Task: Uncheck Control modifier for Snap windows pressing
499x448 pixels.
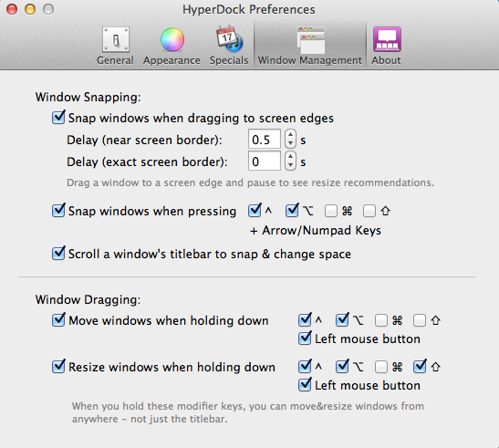Action: (x=255, y=211)
